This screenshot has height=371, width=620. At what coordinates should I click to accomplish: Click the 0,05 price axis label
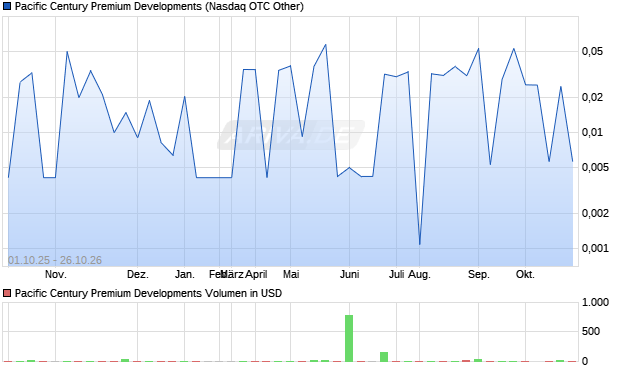(x=592, y=51)
